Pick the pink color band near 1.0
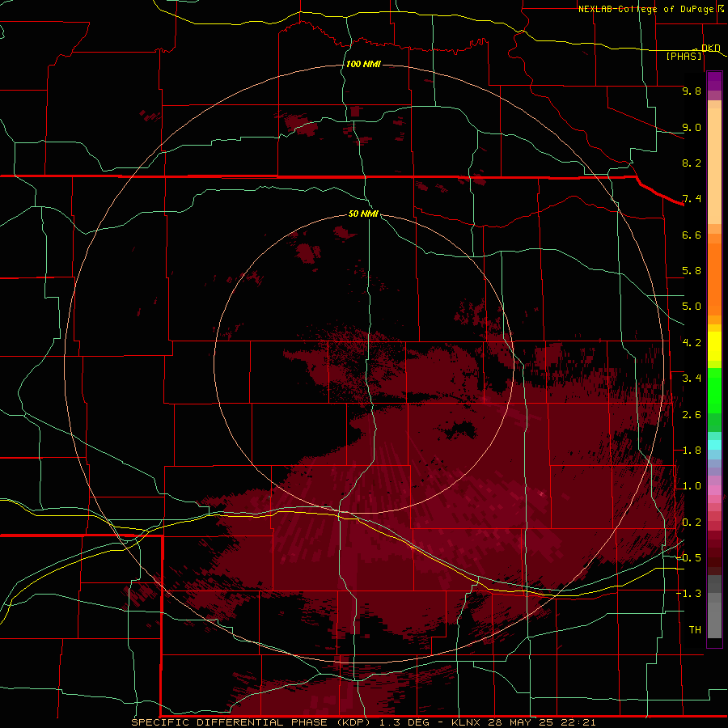728x728 pixels. (x=714, y=490)
